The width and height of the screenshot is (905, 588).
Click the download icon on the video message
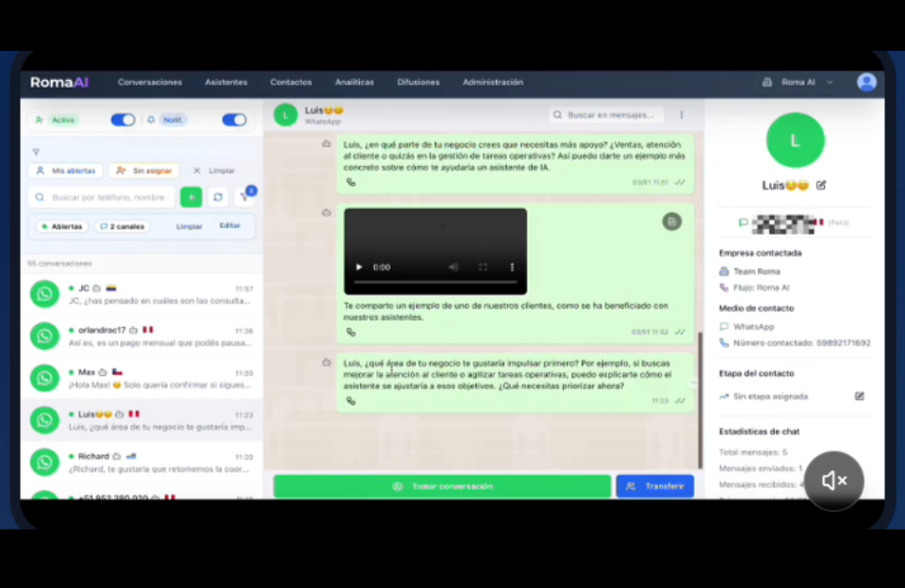coord(671,221)
